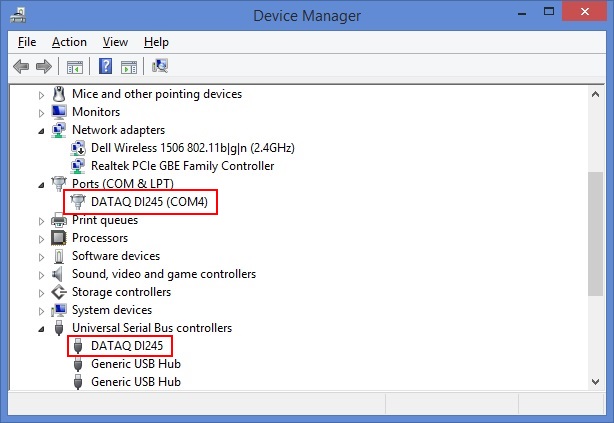
Task: Expand Sound, video and game controllers
Action: coord(41,275)
